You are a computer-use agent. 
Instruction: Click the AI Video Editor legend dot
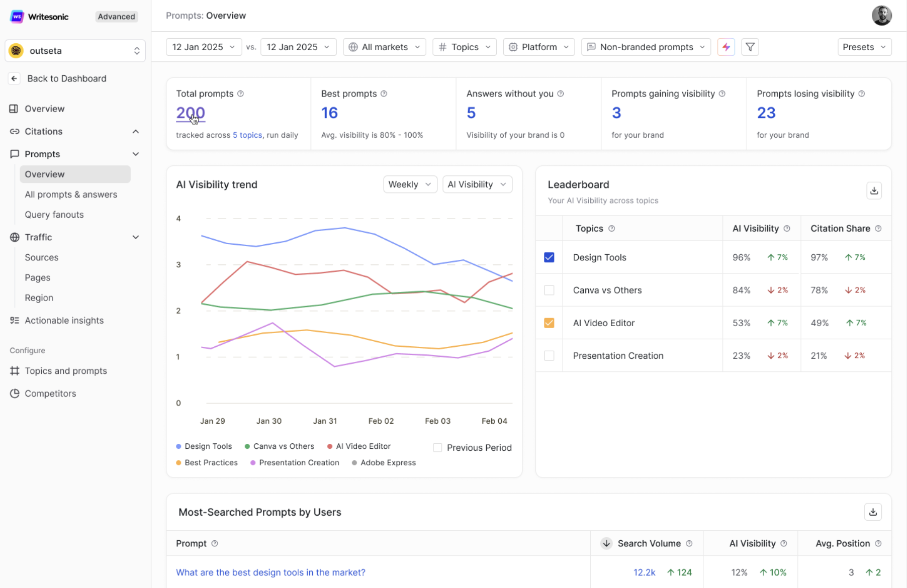(x=330, y=446)
